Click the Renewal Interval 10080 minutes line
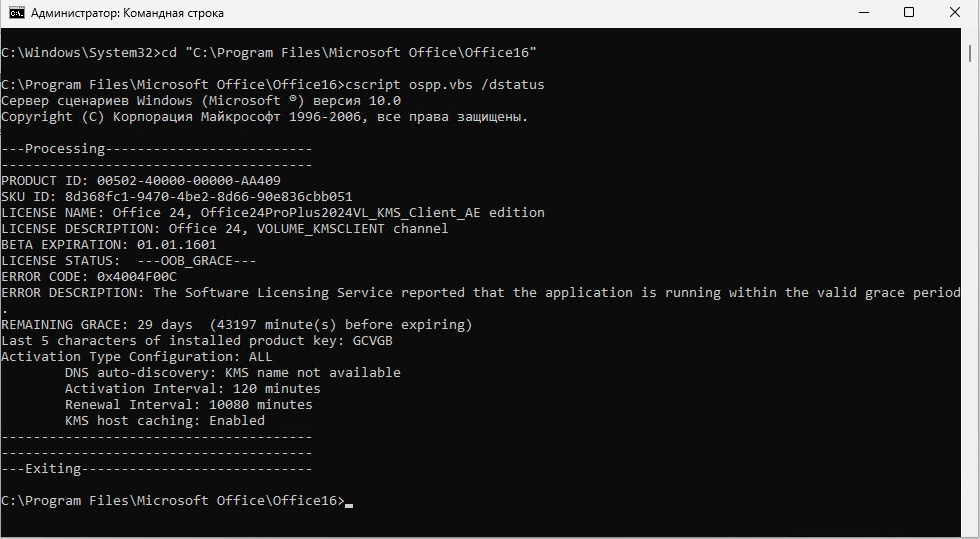 [x=189, y=405]
